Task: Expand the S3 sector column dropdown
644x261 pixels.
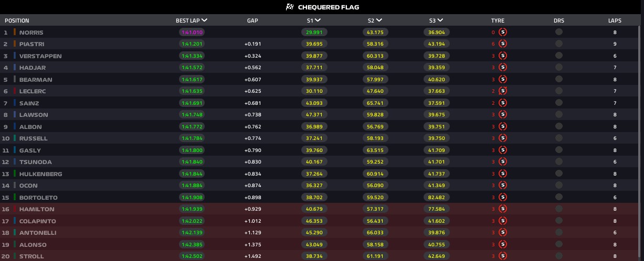Action: coord(440,20)
